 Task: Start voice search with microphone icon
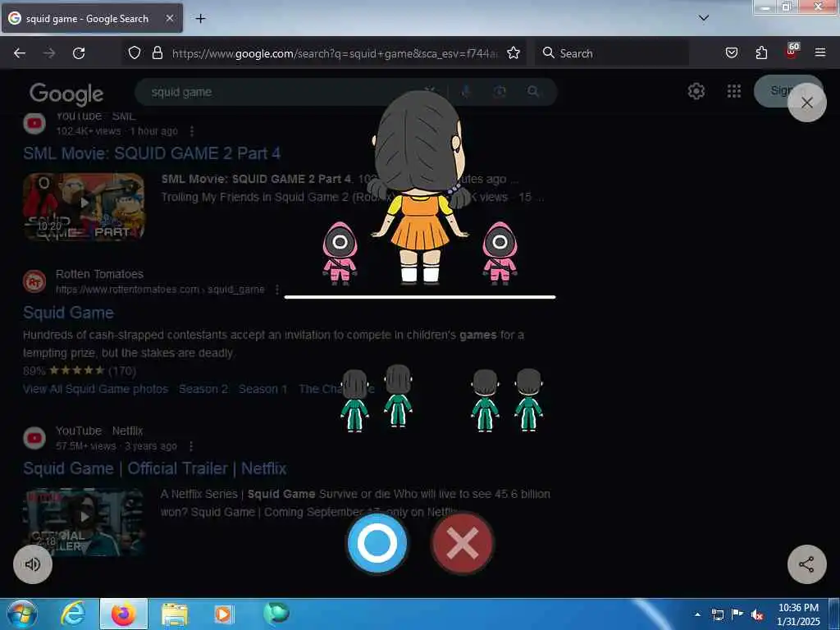pos(466,92)
